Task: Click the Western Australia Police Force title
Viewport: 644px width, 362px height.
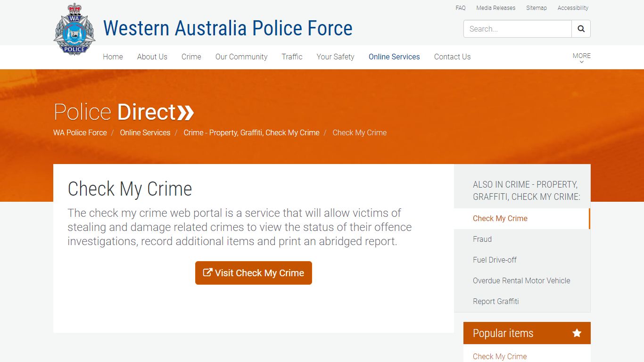Action: point(228,28)
